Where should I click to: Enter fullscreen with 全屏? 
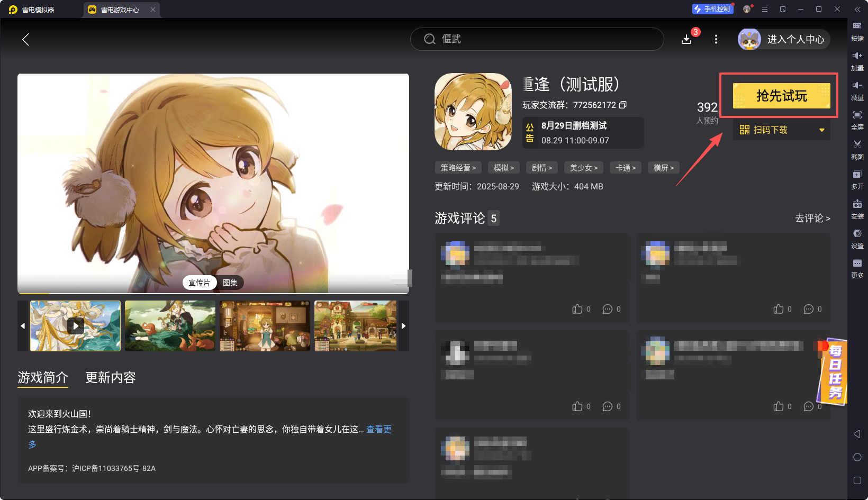(x=857, y=121)
